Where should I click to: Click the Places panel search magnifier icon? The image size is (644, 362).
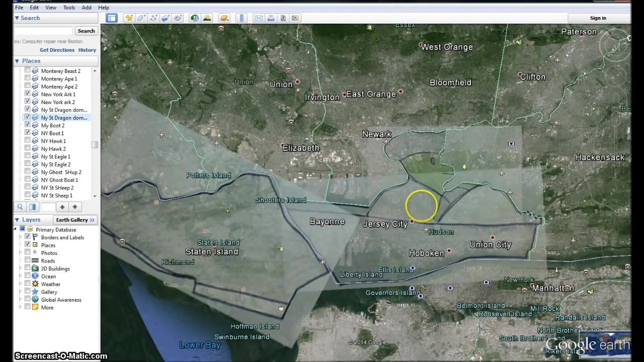20,207
